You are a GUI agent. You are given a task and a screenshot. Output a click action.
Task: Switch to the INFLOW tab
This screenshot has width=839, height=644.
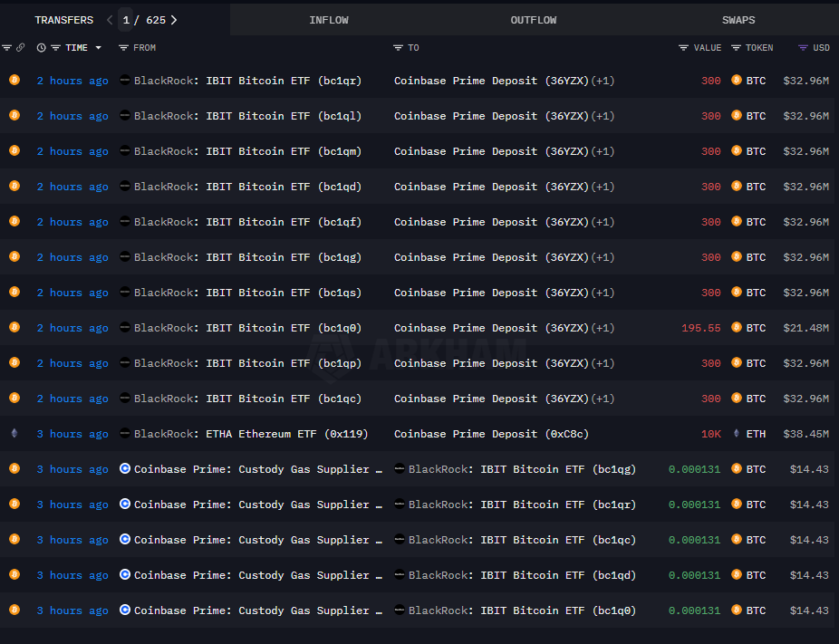329,20
